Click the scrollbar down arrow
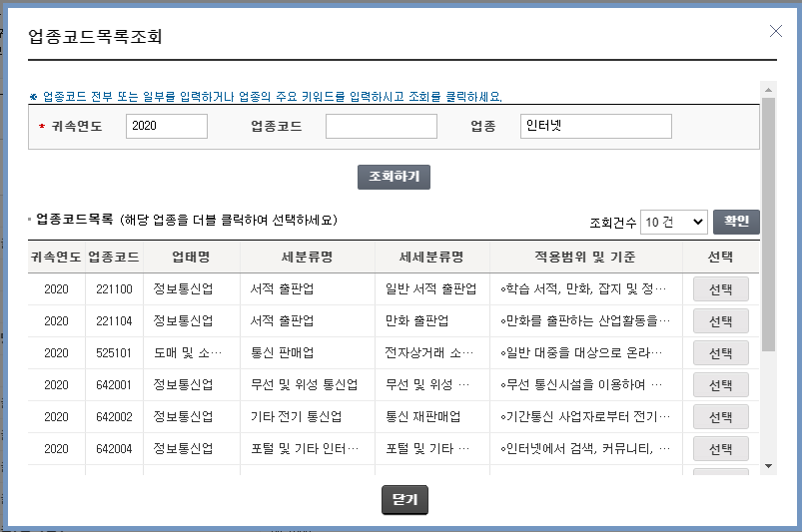The image size is (802, 532). coord(768,466)
